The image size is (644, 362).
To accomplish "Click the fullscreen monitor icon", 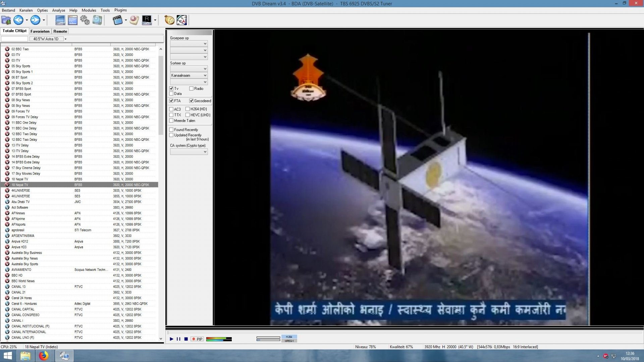I will (60, 20).
